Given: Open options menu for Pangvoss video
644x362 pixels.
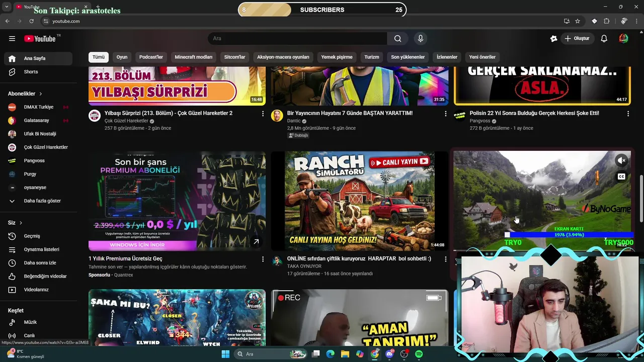Looking at the screenshot, I should [x=628, y=114].
